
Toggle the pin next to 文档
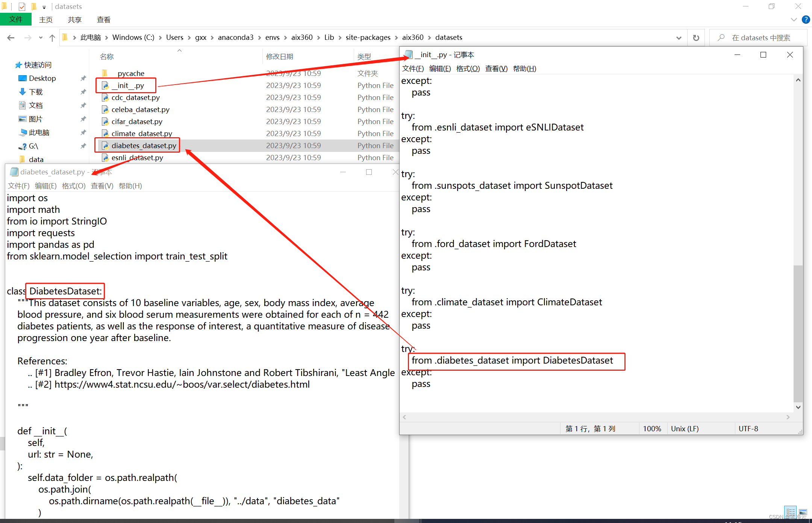[83, 105]
